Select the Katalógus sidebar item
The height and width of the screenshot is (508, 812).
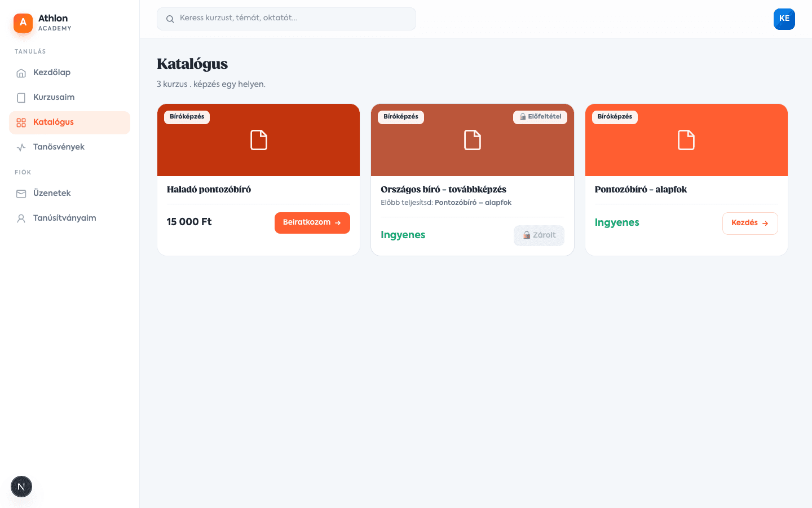point(69,122)
